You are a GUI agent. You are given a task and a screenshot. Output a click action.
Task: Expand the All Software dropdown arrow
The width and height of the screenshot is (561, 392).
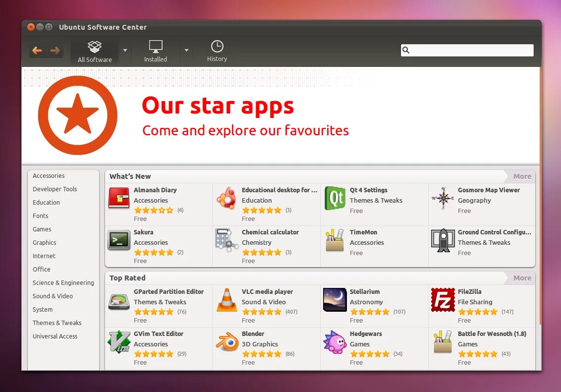[x=125, y=51]
